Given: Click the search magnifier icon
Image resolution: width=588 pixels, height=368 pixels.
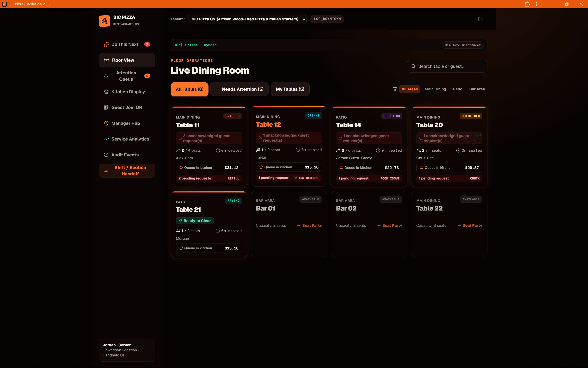Looking at the screenshot, I should (x=413, y=66).
